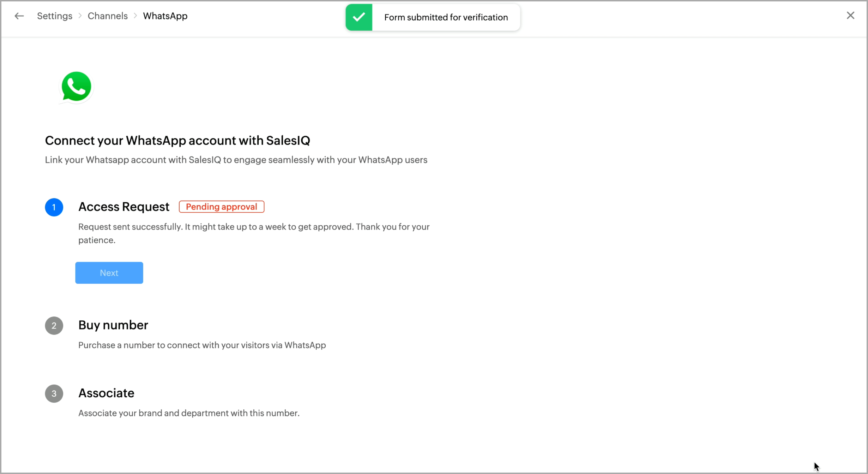Screen dimensions: 868x474
Task: Click WhatsApp breadcrumb item
Action: [x=165, y=16]
